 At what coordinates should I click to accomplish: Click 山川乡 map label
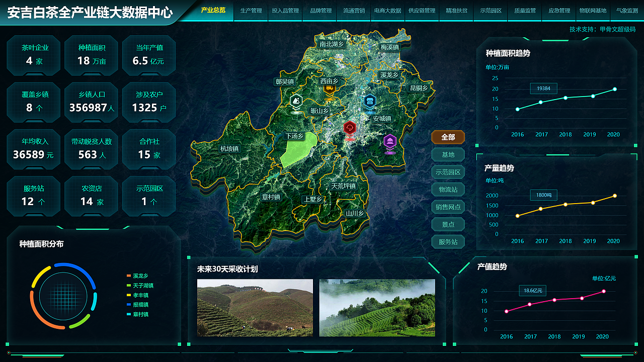pyautogui.click(x=354, y=213)
